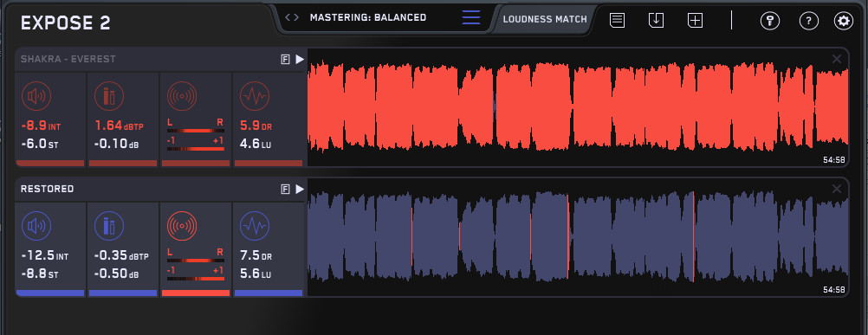
Task: Click Shakra - Everest peak meter icon
Action: click(x=109, y=96)
